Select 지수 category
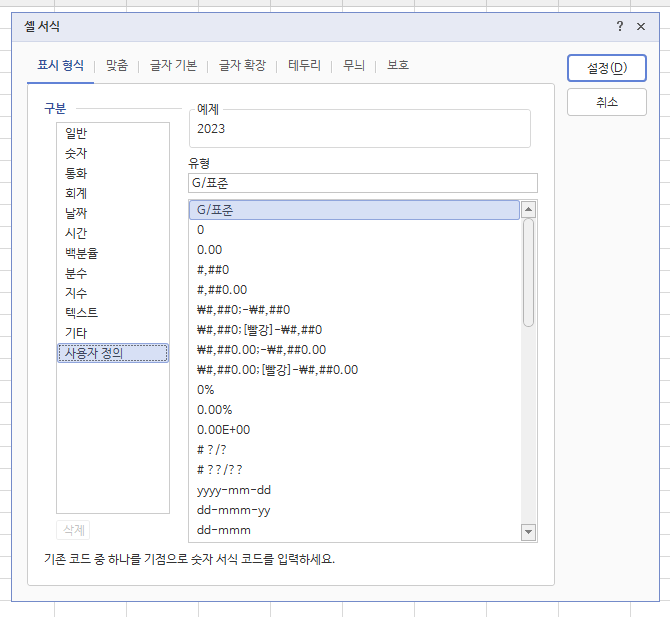The image size is (670, 617). coord(113,293)
